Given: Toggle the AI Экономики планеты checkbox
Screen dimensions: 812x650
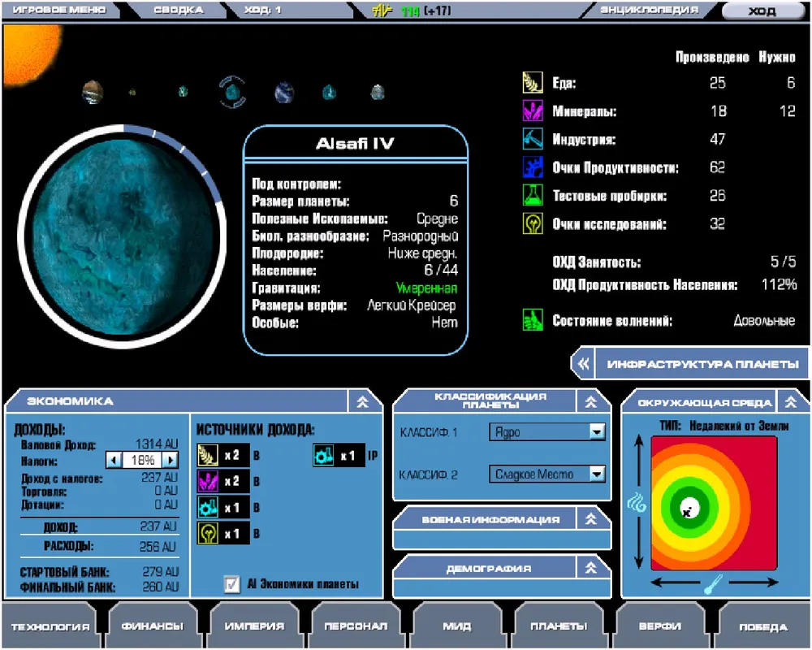Looking at the screenshot, I should 232,583.
